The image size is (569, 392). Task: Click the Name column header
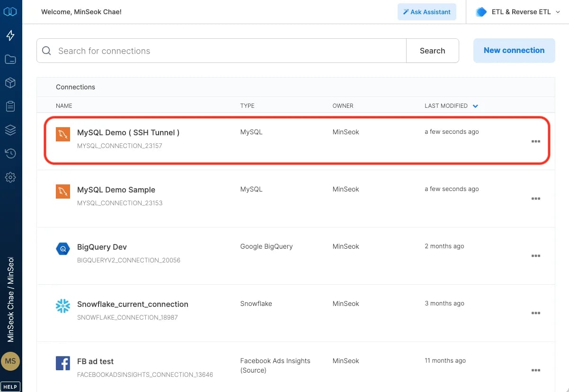[x=64, y=106]
